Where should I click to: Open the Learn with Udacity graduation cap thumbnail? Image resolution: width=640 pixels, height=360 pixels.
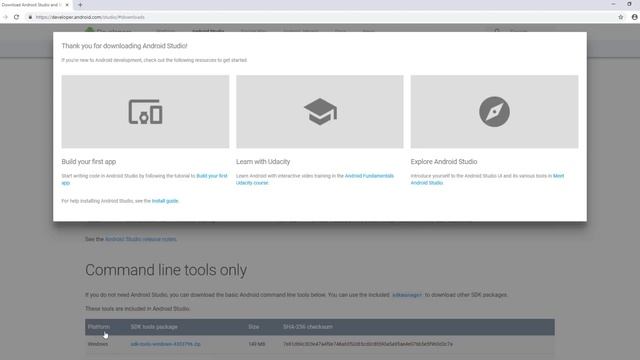click(320, 111)
